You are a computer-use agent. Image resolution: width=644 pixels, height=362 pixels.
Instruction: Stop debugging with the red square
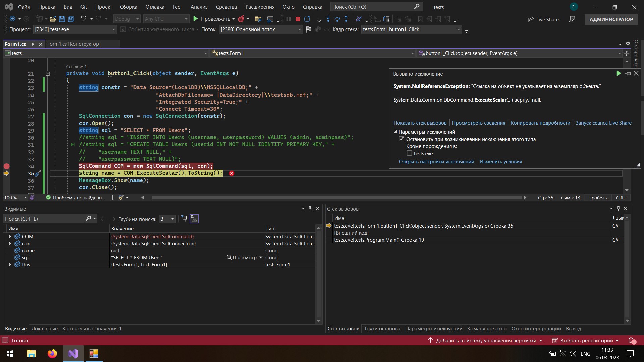pos(298,19)
